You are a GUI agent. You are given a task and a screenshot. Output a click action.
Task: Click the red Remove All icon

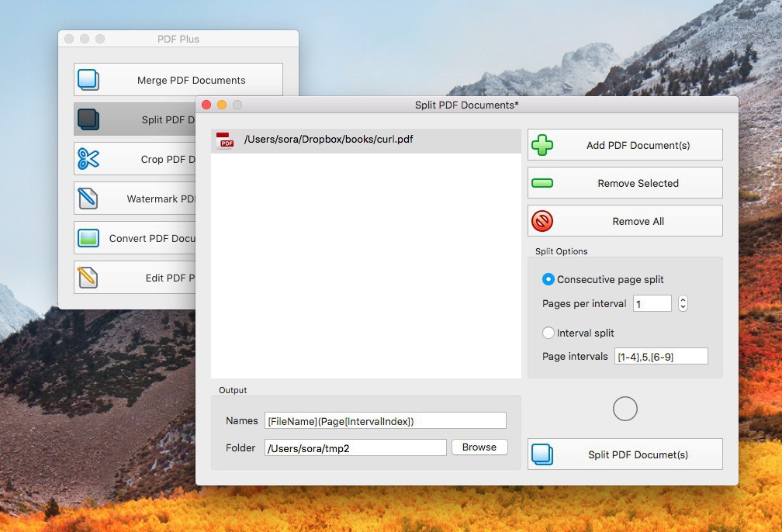(542, 222)
